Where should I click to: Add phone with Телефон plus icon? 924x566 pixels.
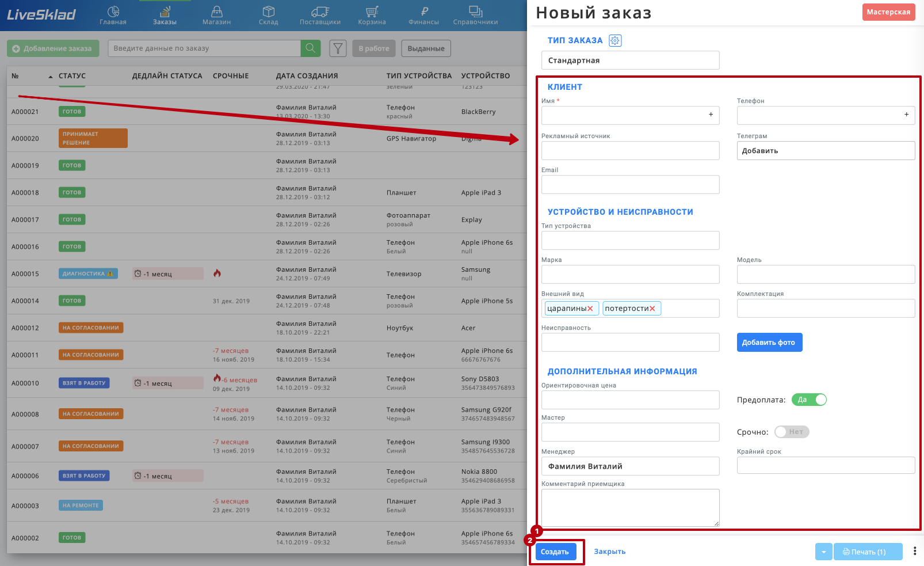(906, 115)
